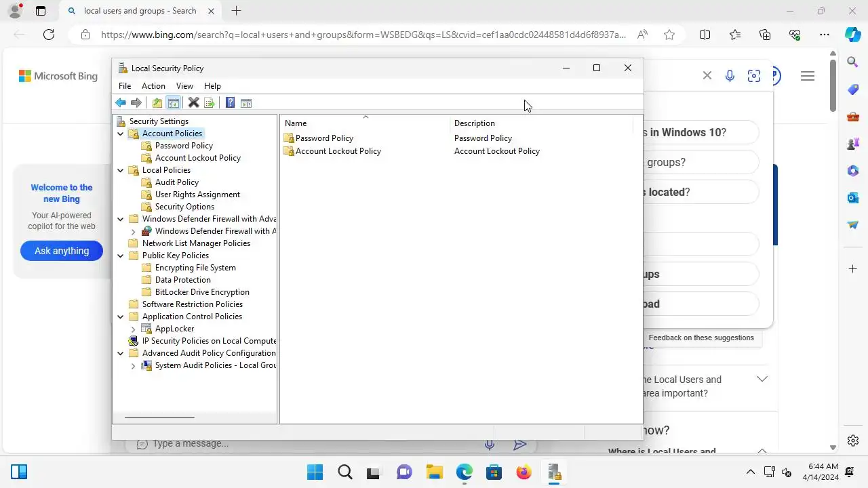Refresh the Edge browser page

pos(49,35)
